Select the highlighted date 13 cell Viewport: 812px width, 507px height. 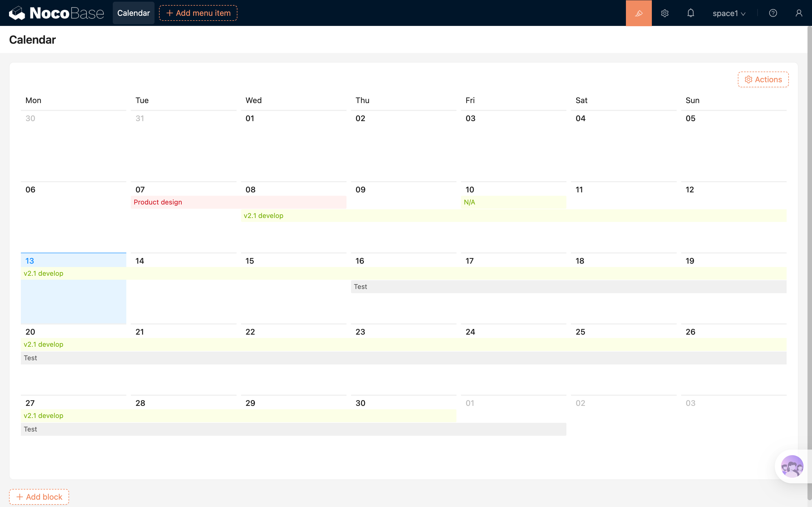pyautogui.click(x=73, y=302)
